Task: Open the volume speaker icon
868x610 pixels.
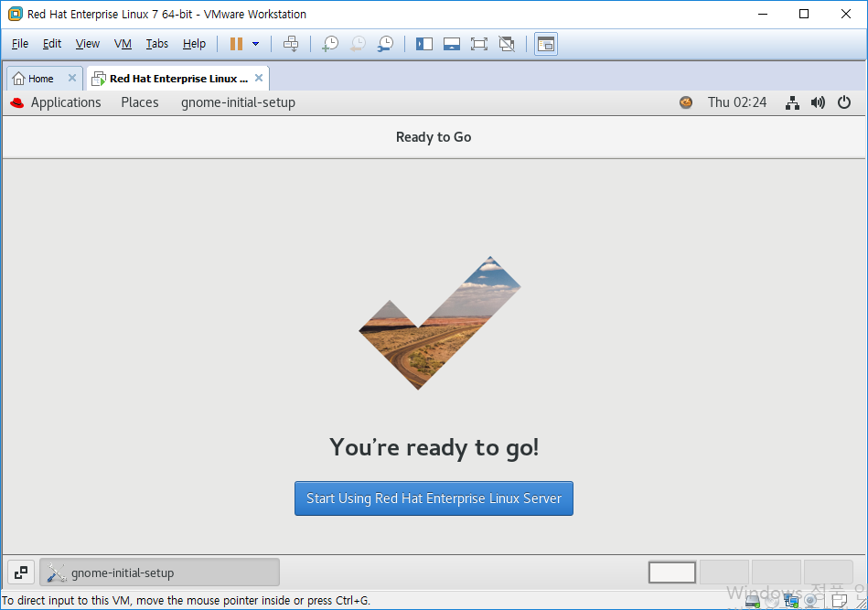Action: (x=818, y=102)
